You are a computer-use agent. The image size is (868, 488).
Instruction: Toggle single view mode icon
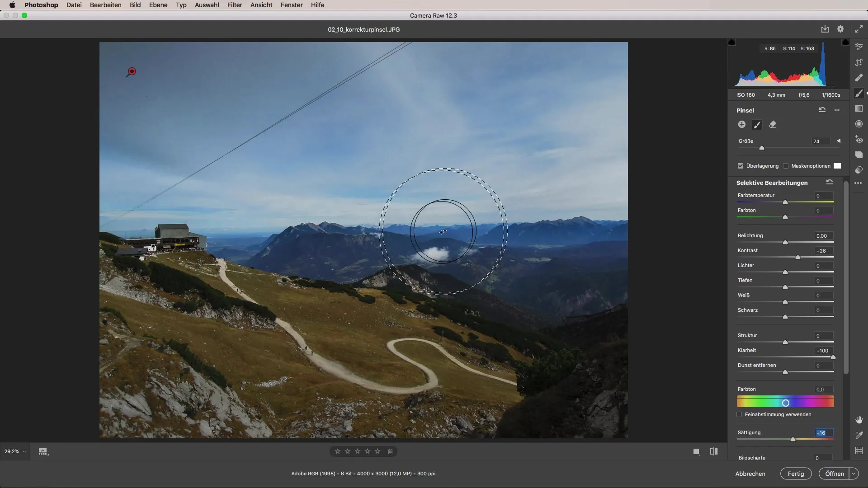697,451
